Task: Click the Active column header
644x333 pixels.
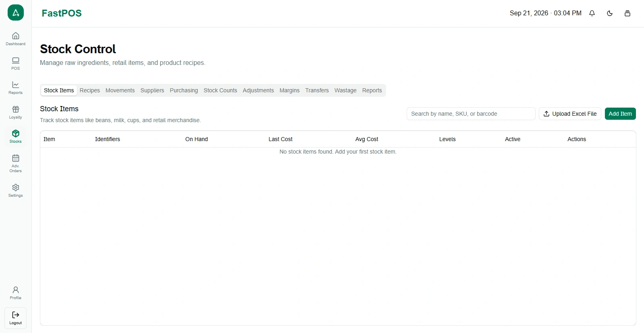Action: pos(513,139)
